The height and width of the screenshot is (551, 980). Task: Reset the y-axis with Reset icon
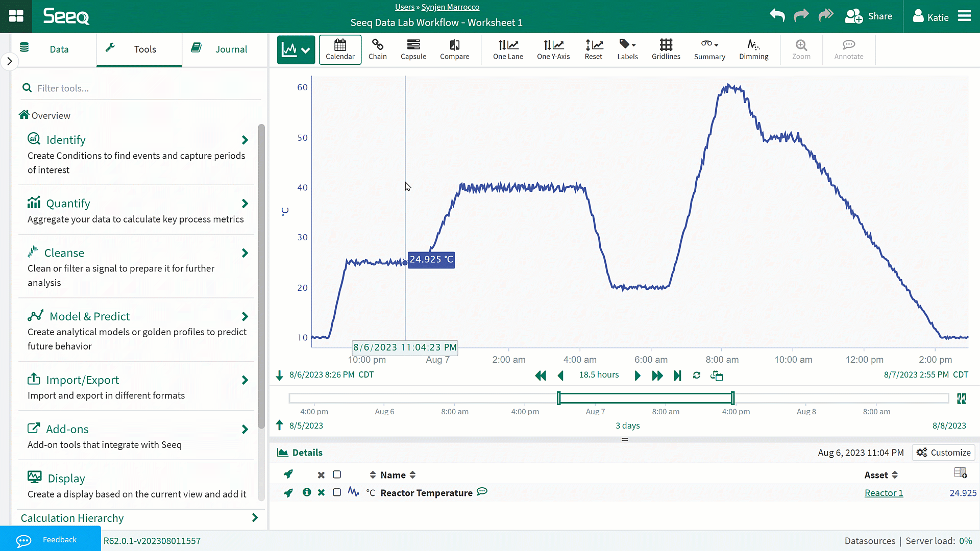[593, 49]
